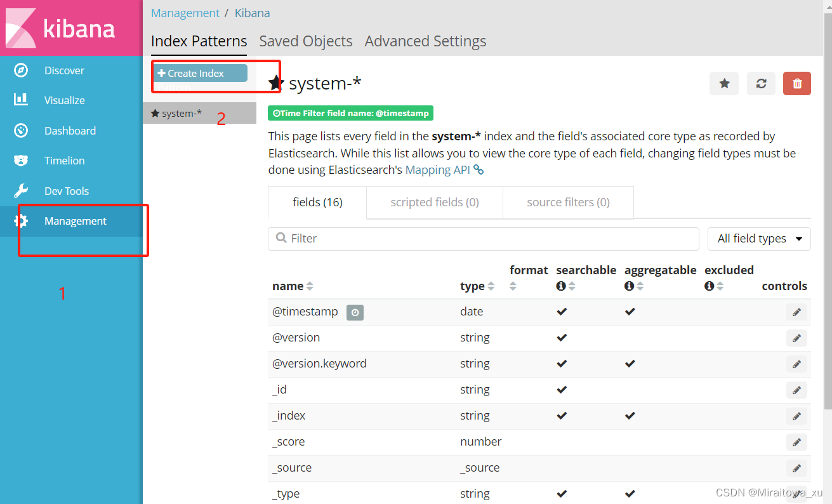Edit the @timestamp field with its pencil icon
The image size is (832, 504).
[796, 312]
